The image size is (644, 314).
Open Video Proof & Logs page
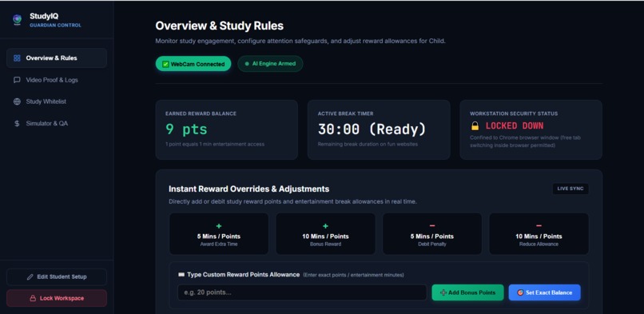57,80
